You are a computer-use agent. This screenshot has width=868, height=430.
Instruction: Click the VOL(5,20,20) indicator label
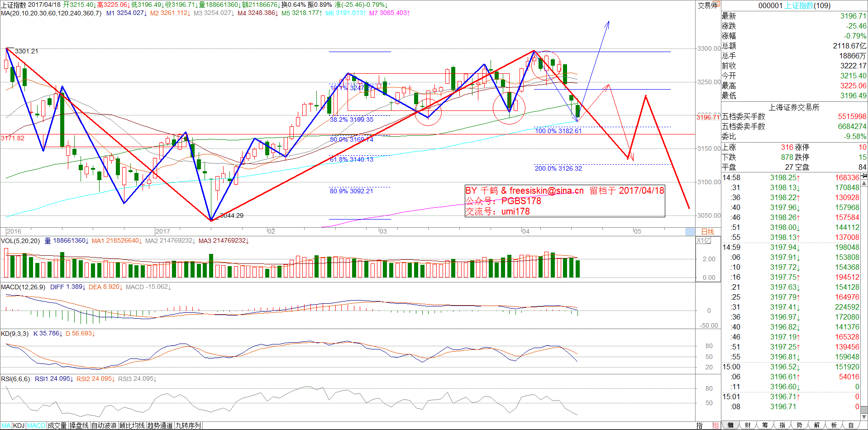(x=20, y=241)
